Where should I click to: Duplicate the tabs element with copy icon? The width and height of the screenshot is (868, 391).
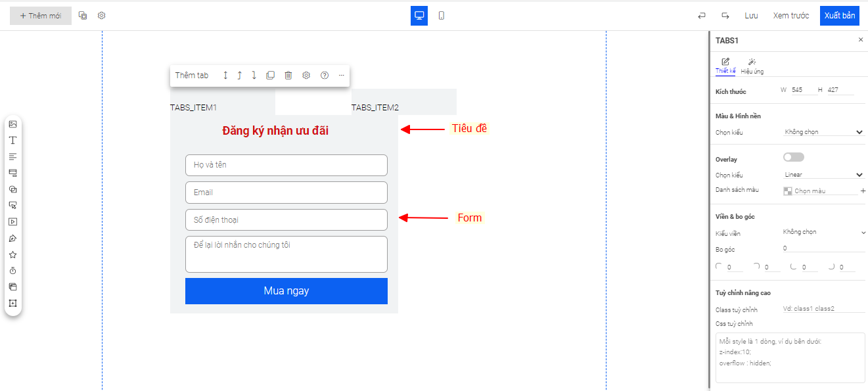pyautogui.click(x=270, y=76)
